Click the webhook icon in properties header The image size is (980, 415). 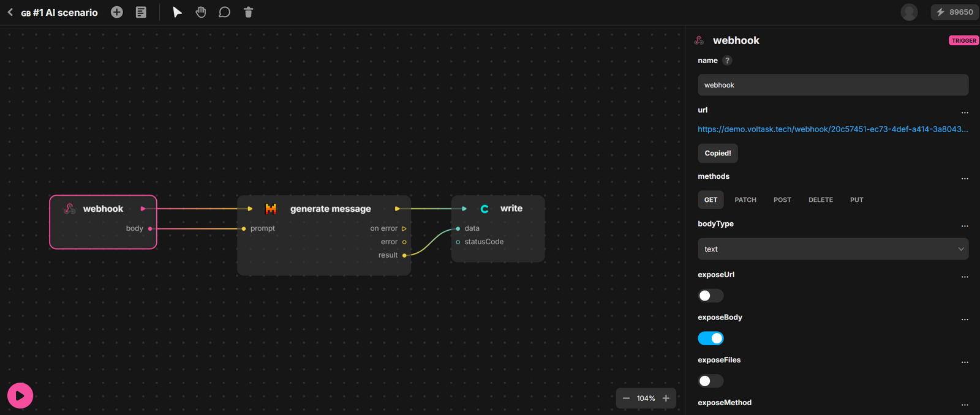699,40
